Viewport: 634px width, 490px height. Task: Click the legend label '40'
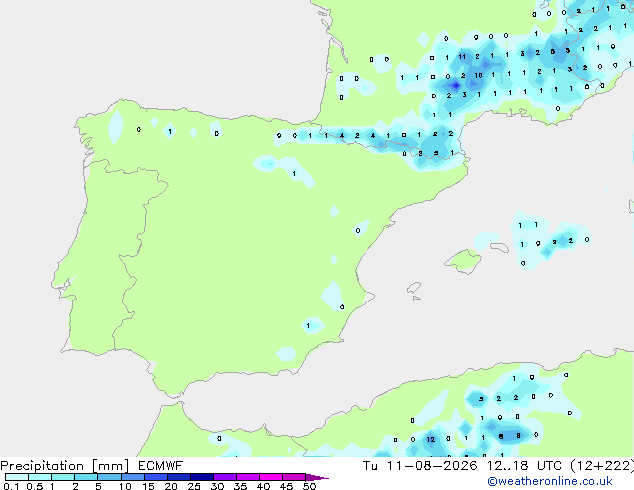(263, 486)
